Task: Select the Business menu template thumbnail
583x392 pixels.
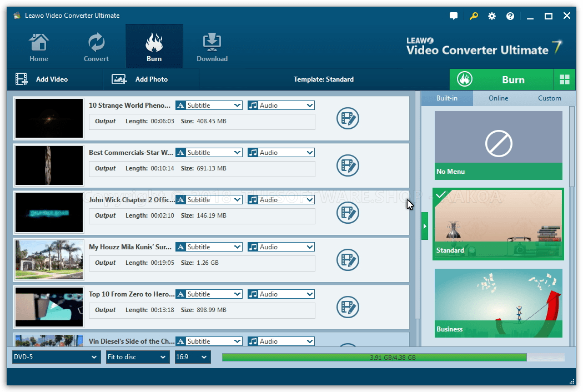Action: [x=498, y=303]
